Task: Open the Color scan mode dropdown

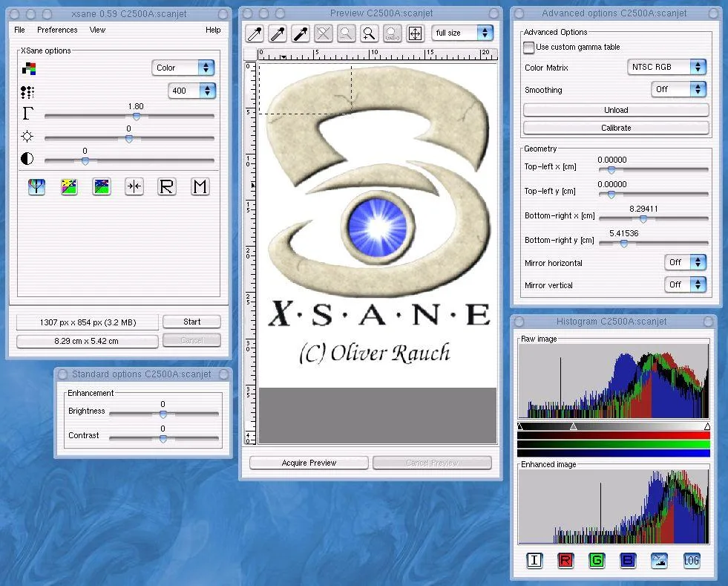Action: point(183,68)
